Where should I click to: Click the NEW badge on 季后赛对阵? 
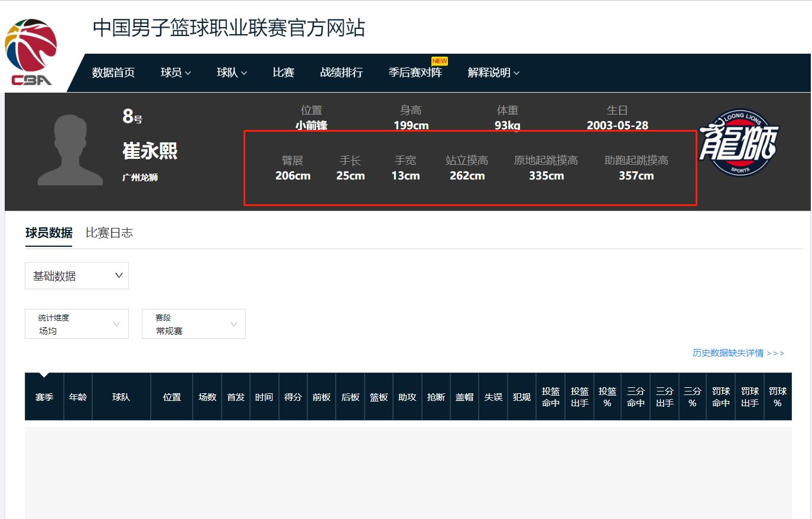coord(440,61)
